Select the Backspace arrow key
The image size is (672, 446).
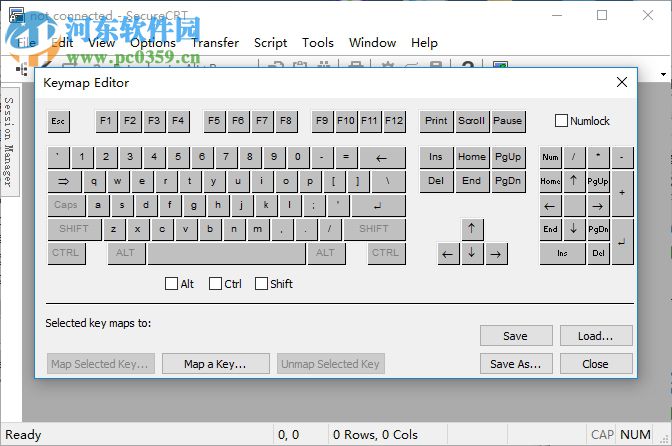[382, 157]
